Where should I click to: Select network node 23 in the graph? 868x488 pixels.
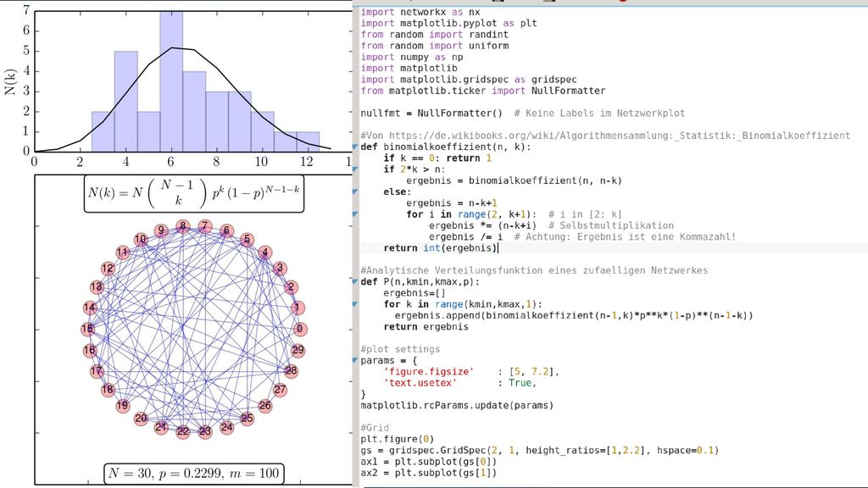(205, 431)
